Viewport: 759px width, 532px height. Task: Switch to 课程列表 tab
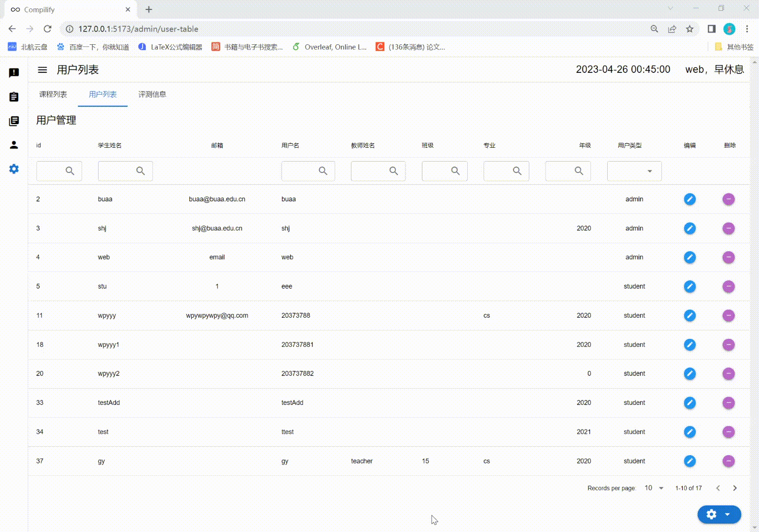coord(53,94)
